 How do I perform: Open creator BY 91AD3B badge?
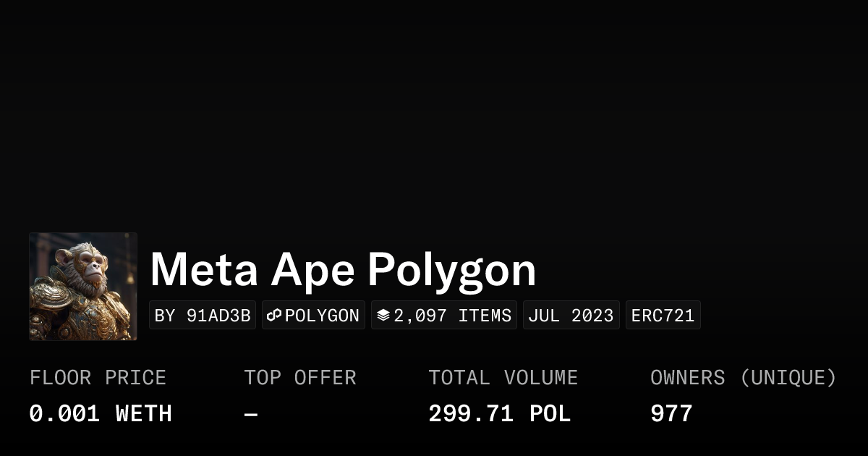pyautogui.click(x=203, y=316)
